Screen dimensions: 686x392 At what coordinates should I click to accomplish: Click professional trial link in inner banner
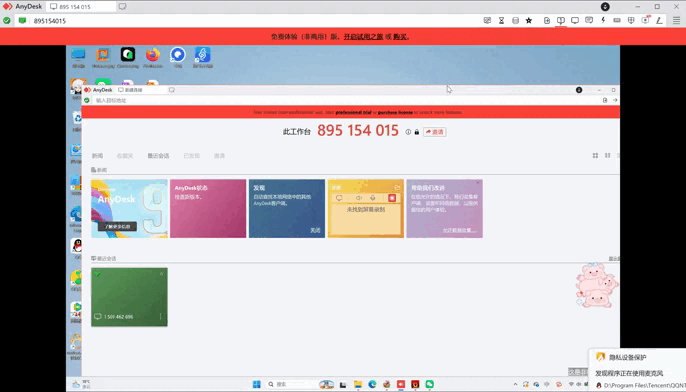(354, 112)
